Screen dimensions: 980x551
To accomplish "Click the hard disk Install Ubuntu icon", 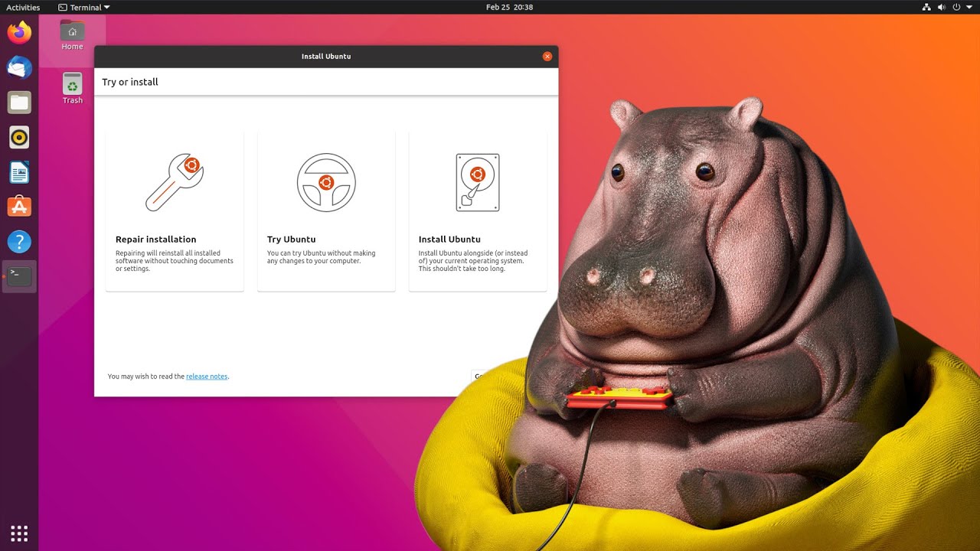I will click(478, 182).
